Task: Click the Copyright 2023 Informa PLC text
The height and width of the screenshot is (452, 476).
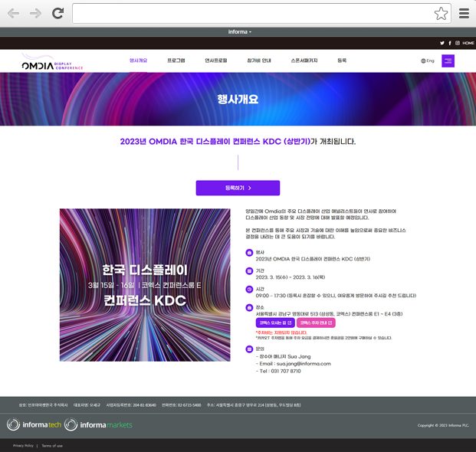Action: 443,425
